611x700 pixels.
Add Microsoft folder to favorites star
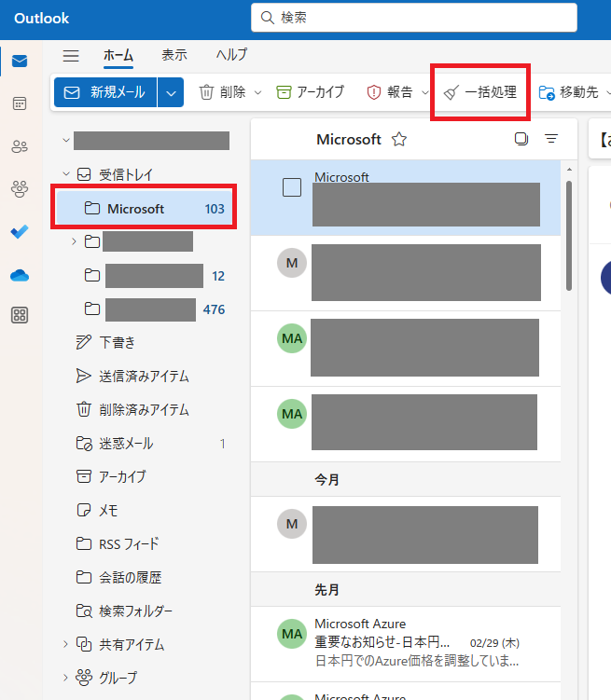click(x=399, y=139)
